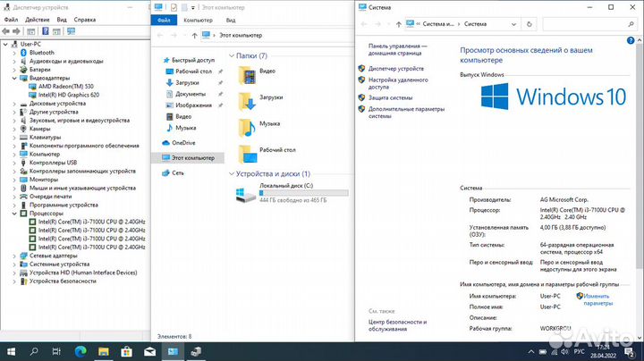Select Документы in quick access list
Image resolution: width=644 pixels, height=361 pixels.
(x=191, y=94)
